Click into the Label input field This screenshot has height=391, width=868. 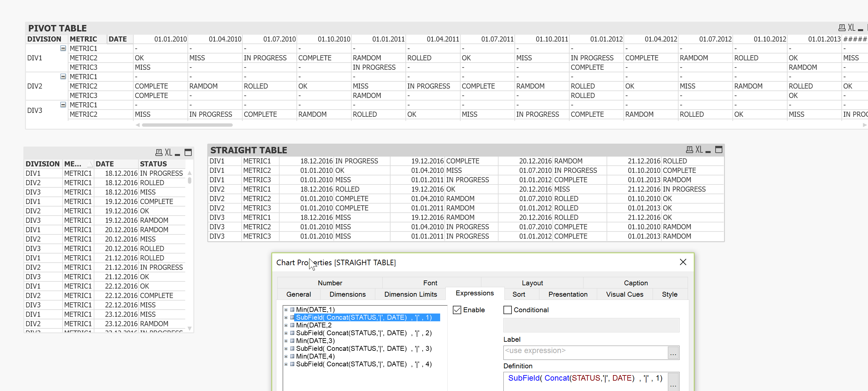(585, 353)
